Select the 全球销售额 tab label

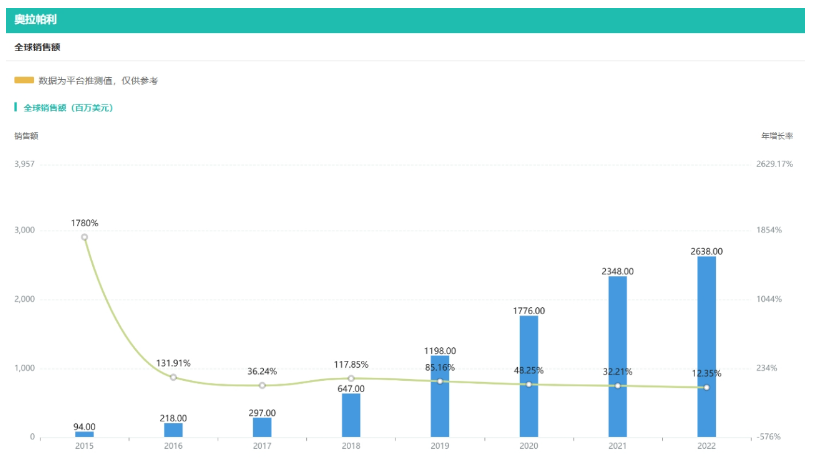38,47
